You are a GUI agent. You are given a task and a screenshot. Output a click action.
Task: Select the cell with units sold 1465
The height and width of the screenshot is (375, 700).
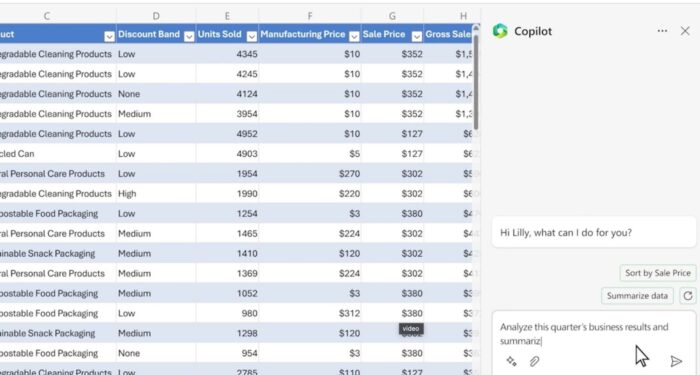(x=227, y=233)
